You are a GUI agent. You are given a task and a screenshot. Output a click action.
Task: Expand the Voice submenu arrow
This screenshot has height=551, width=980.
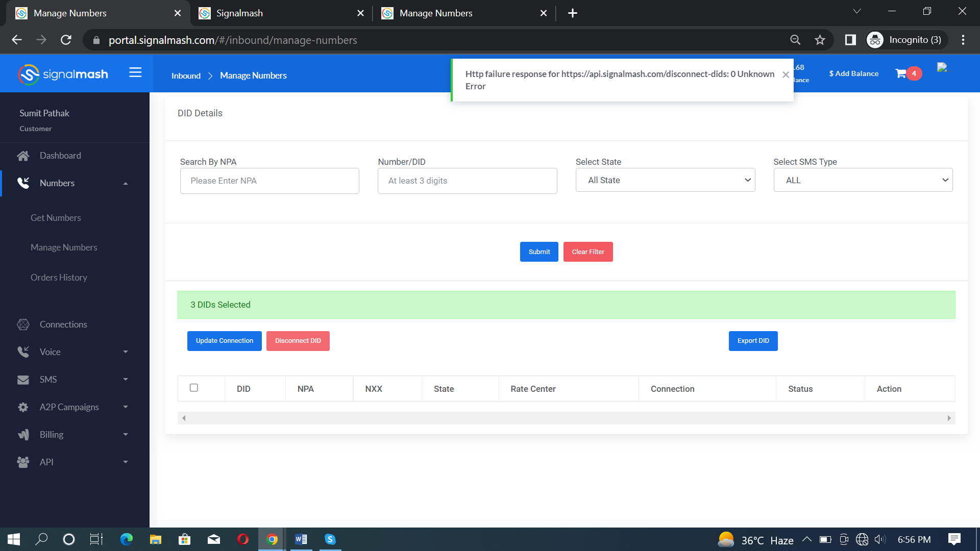[x=126, y=352]
